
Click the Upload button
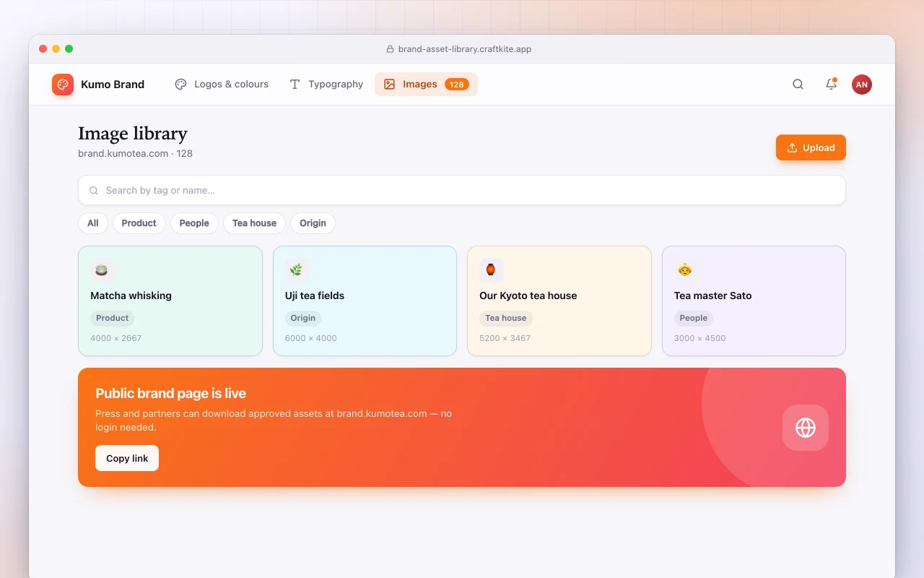(811, 147)
